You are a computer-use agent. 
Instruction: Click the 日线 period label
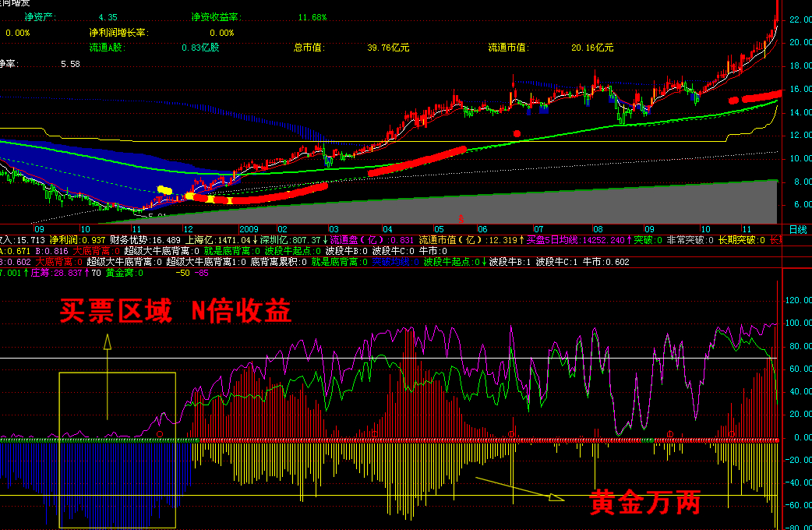[x=797, y=229]
